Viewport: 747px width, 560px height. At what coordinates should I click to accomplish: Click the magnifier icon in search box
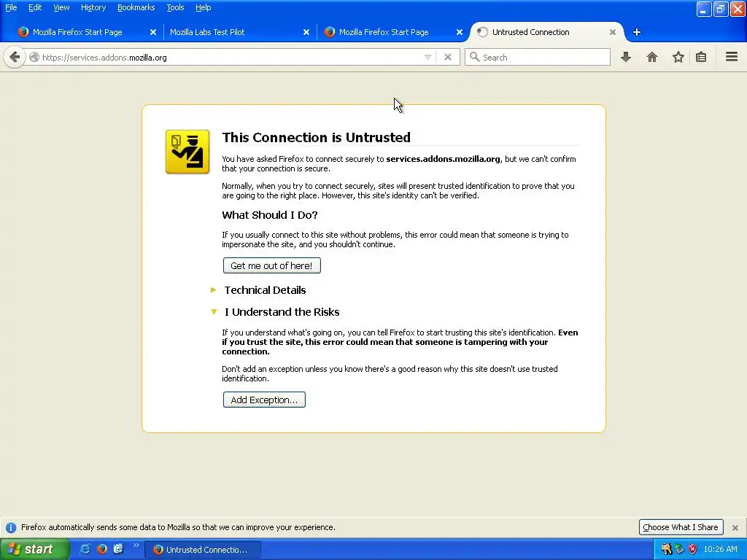coord(474,57)
